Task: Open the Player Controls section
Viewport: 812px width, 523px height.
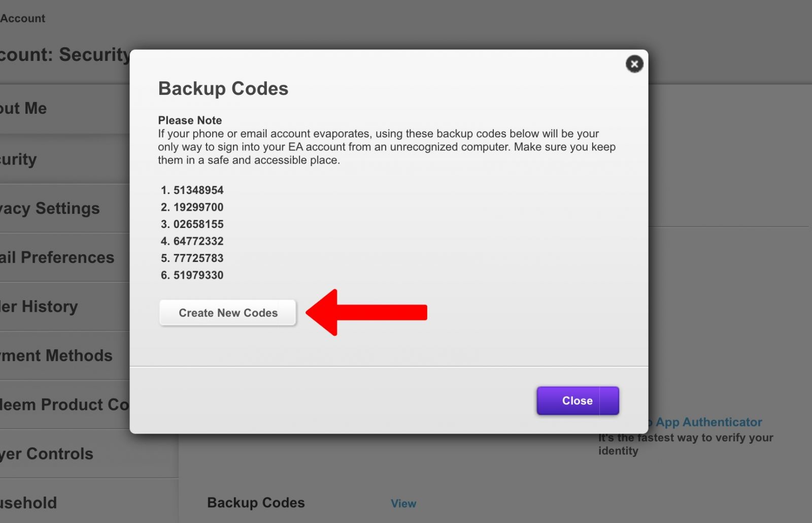Action: click(x=46, y=453)
